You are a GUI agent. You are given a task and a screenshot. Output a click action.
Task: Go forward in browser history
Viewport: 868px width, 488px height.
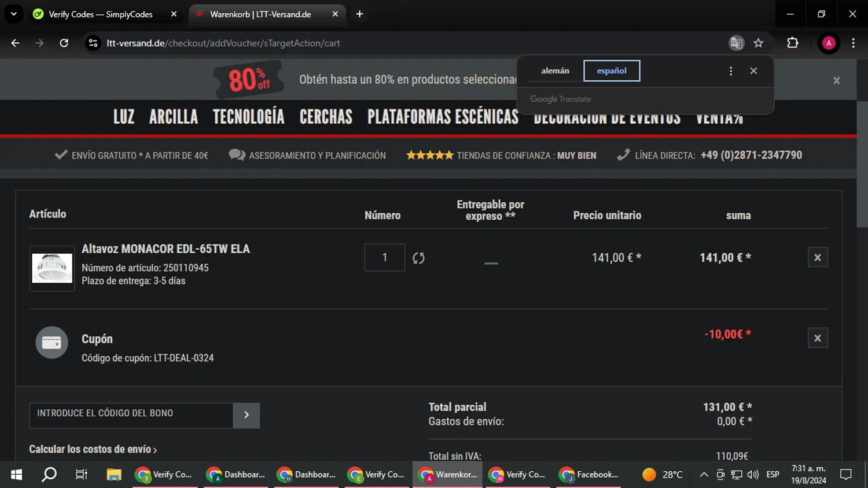point(39,43)
